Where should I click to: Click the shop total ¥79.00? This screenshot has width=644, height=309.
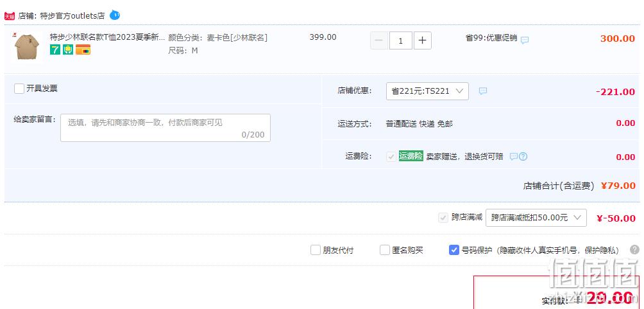618,186
